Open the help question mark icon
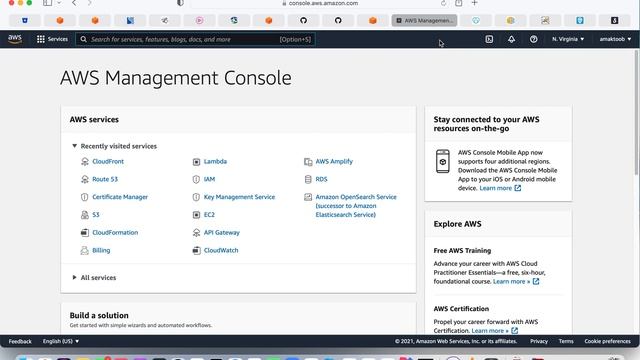This screenshot has width=640, height=360. [533, 39]
